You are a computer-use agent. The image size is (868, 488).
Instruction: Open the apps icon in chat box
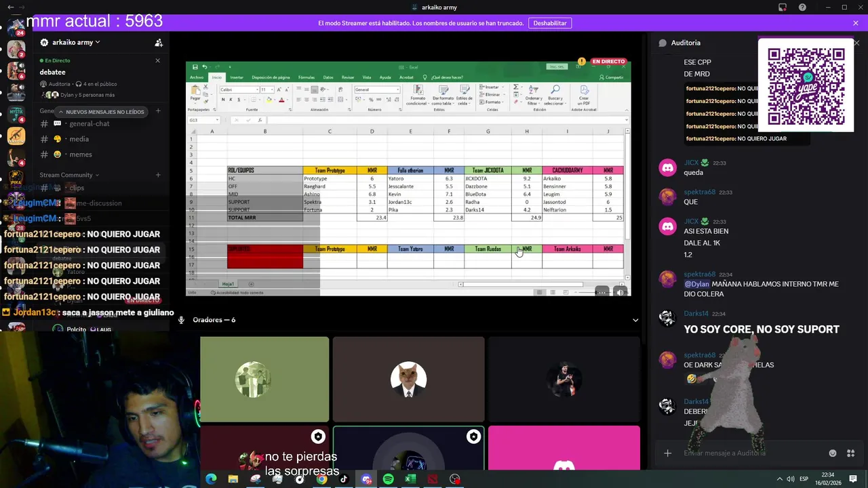(x=851, y=453)
